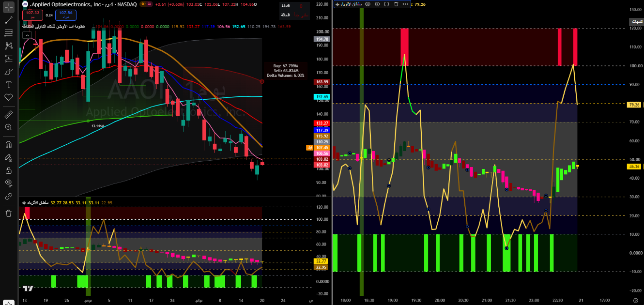The height and width of the screenshot is (305, 644).
Task: Hide all drawings with eye icon
Action: click(8, 183)
